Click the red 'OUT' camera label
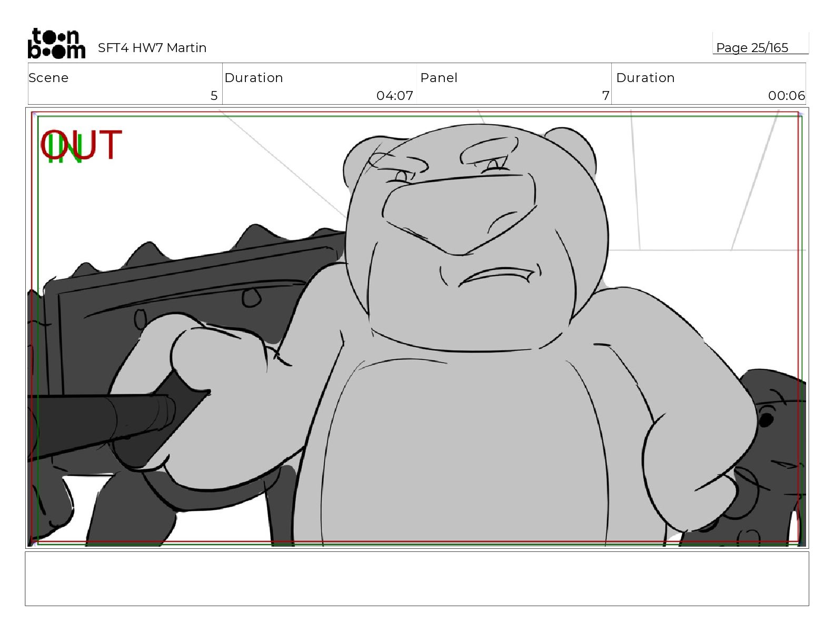The height and width of the screenshot is (644, 834). 82,145
